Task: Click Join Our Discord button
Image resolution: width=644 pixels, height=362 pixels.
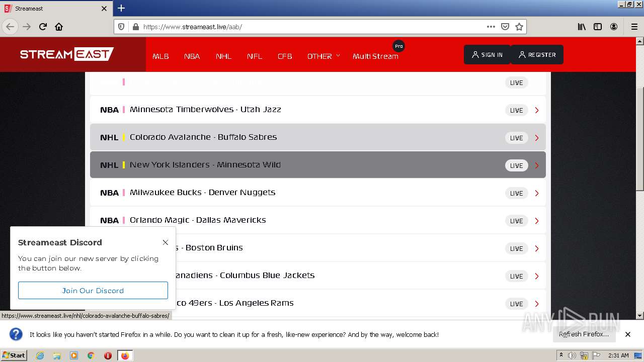Action: coord(93,291)
